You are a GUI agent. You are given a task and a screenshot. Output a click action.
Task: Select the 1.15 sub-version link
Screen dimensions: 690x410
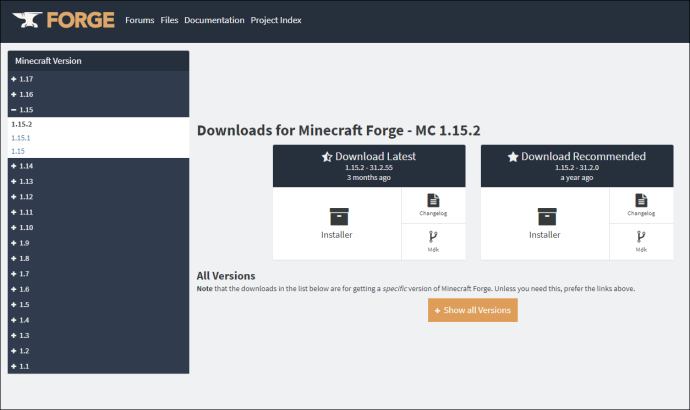[18, 151]
